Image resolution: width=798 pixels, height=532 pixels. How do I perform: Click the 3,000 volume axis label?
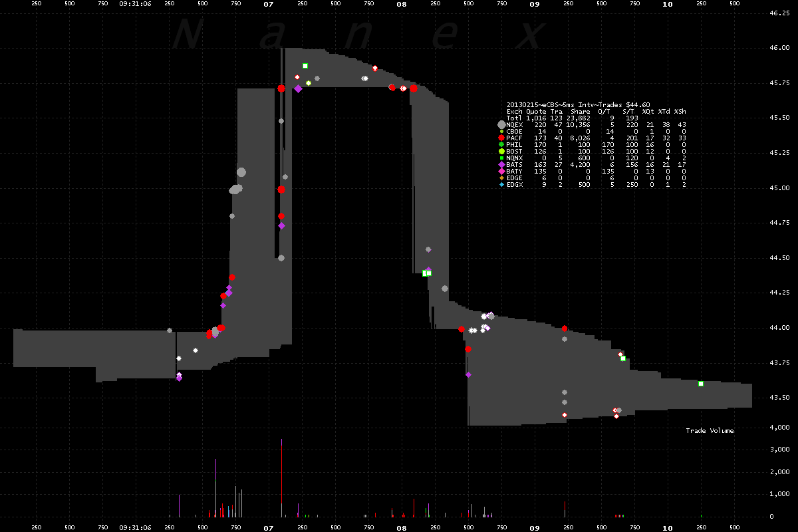coord(778,450)
